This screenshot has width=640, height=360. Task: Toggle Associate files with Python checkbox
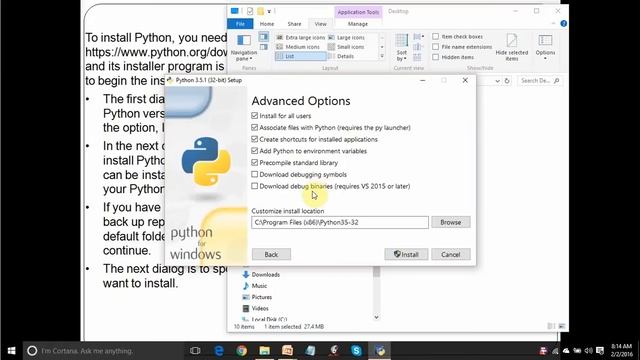click(x=255, y=128)
